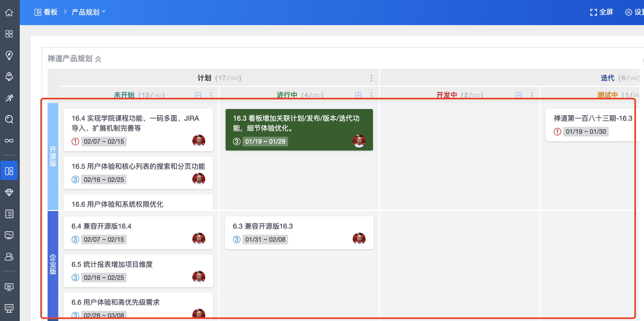
Task: Click the rocket icon in the sidebar
Action: coord(9,77)
